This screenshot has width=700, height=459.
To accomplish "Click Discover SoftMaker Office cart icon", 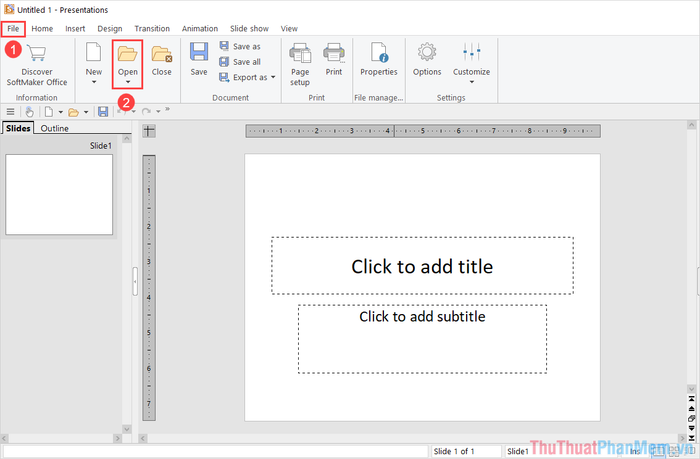I will tap(37, 53).
